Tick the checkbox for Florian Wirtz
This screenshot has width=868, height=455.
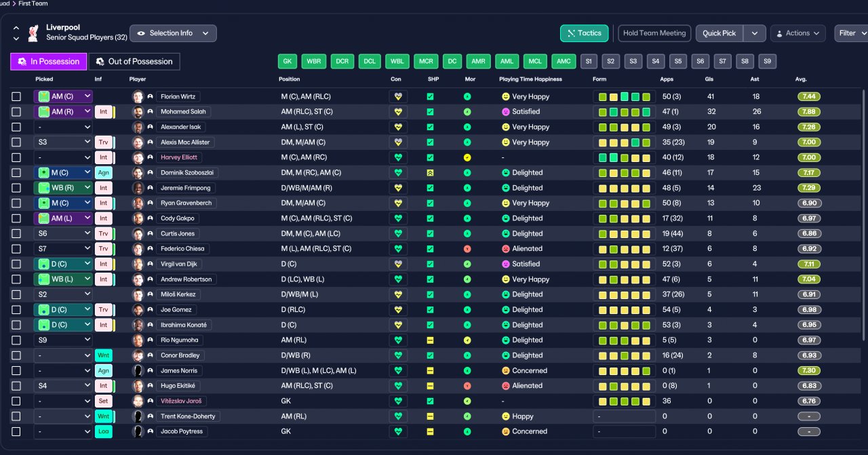(x=16, y=96)
